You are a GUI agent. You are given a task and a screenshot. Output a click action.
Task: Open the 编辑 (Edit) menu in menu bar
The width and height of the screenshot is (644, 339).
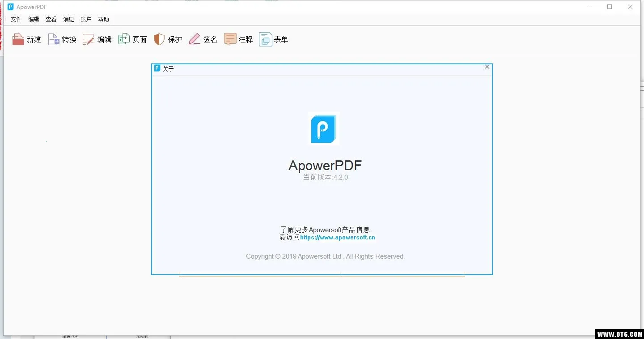[x=34, y=19]
